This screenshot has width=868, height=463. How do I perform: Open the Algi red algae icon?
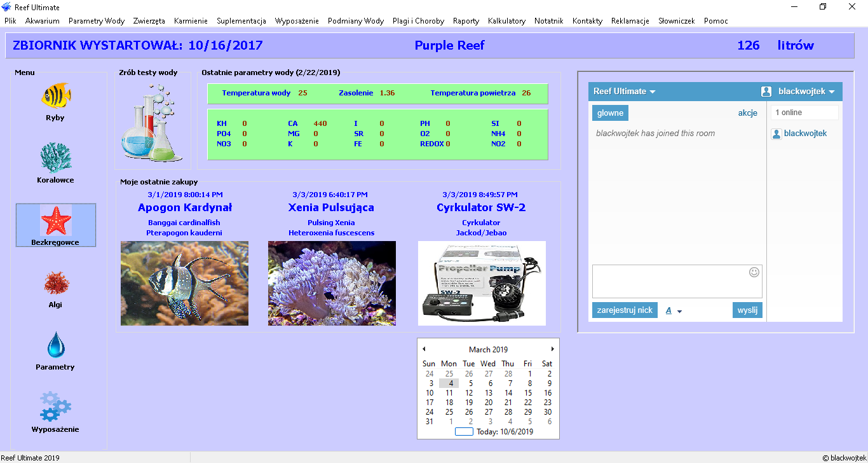coord(56,283)
